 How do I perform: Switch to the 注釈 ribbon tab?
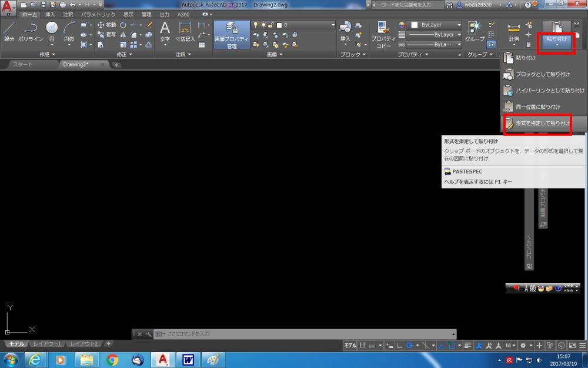tap(68, 15)
